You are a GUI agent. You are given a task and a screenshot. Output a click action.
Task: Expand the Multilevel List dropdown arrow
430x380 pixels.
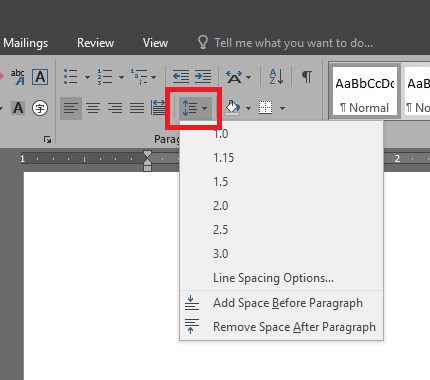pos(153,77)
